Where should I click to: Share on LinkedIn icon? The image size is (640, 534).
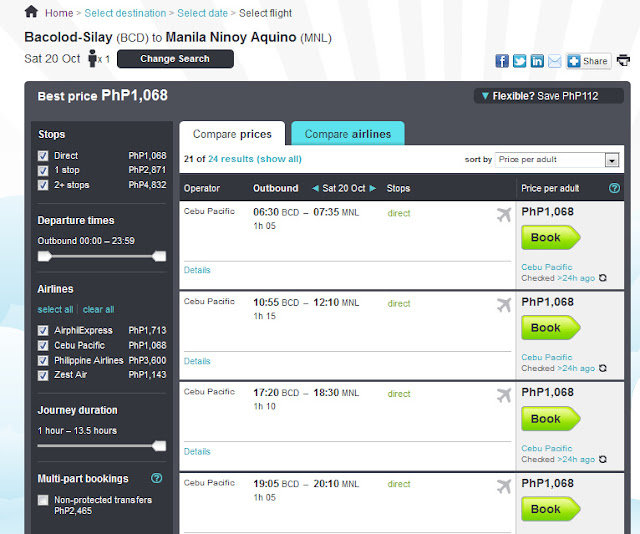pos(537,61)
